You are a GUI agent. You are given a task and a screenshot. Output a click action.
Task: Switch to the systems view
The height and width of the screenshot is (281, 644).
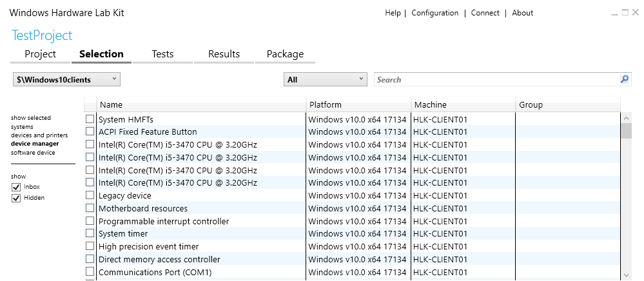click(x=22, y=127)
